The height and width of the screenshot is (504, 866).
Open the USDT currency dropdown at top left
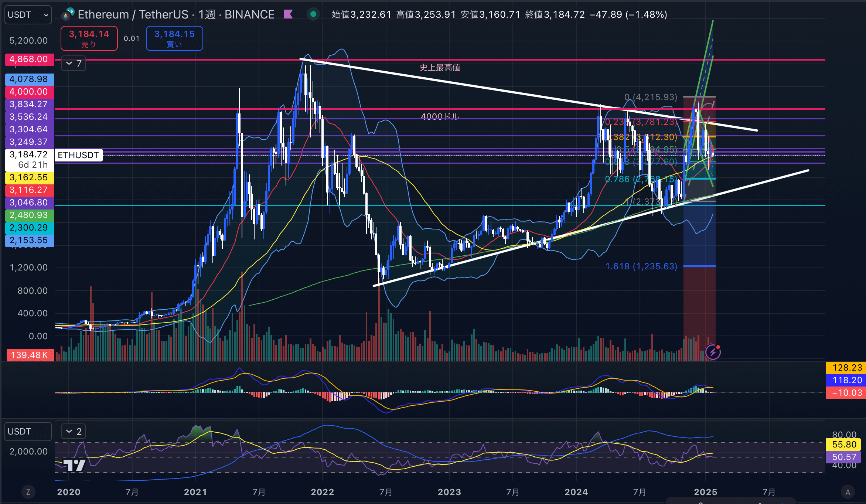click(28, 15)
